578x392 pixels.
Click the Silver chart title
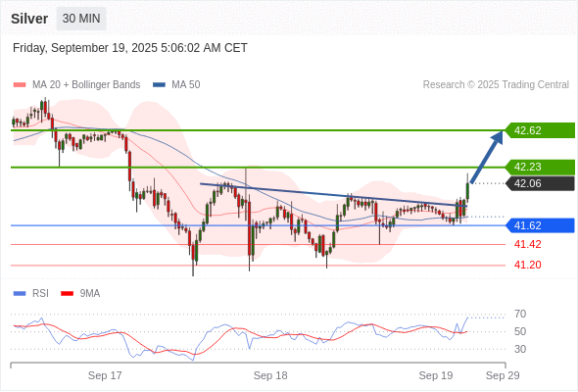point(29,19)
